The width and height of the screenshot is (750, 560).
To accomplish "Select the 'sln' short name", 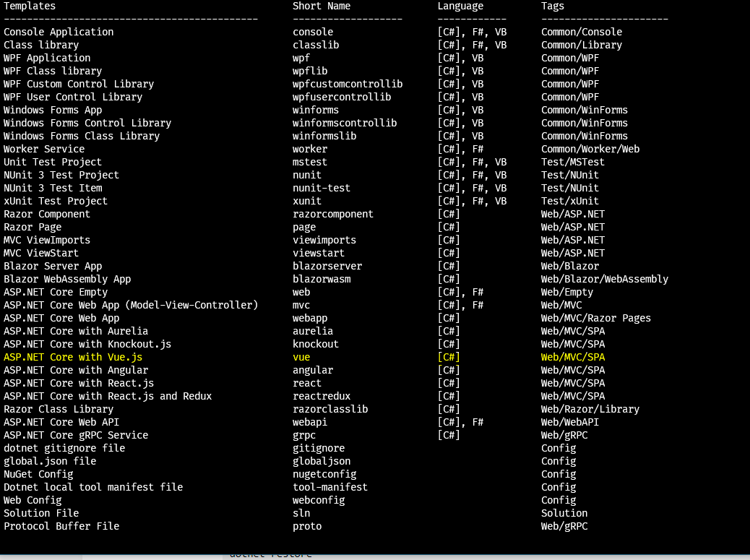I will 301,513.
